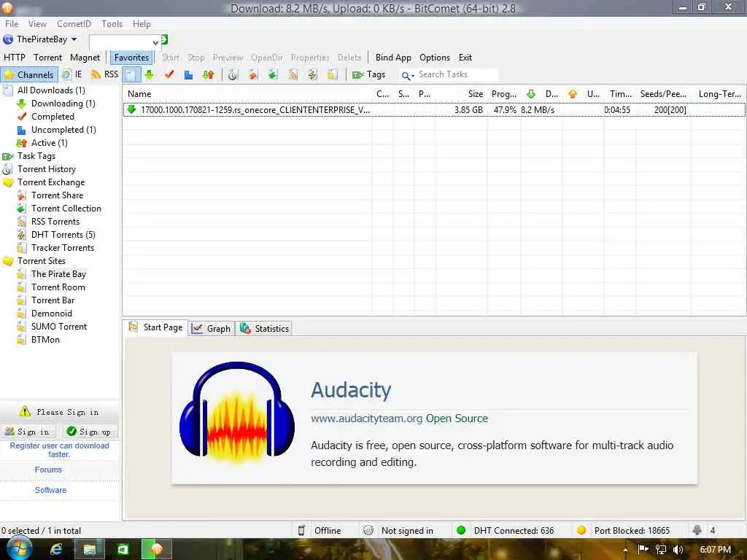Select Completed in the sidebar

point(53,117)
